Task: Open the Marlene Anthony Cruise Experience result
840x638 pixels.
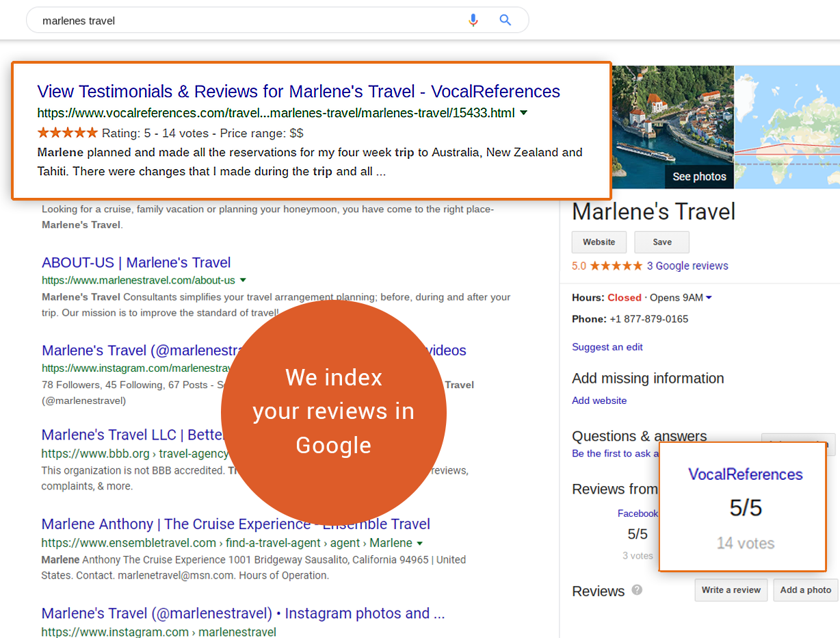Action: [x=235, y=524]
